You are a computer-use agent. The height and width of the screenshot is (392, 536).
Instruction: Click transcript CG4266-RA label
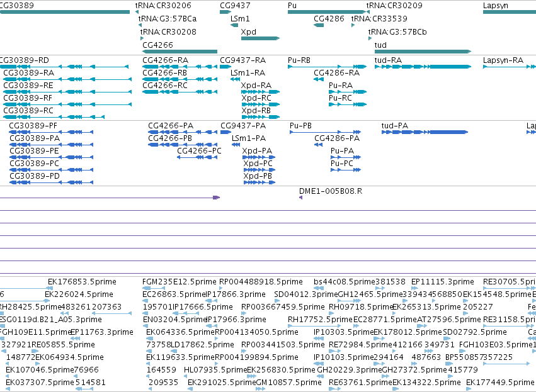pos(166,60)
